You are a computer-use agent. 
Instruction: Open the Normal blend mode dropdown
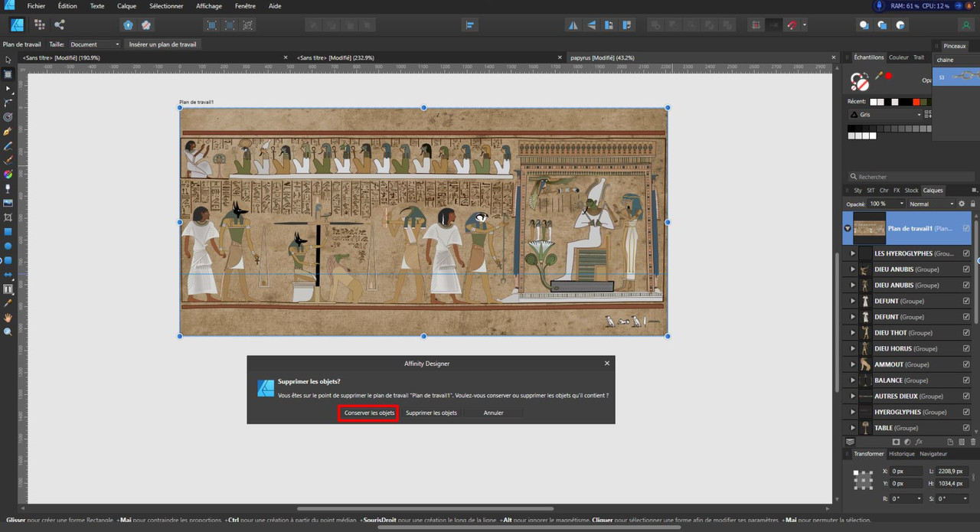click(932, 204)
